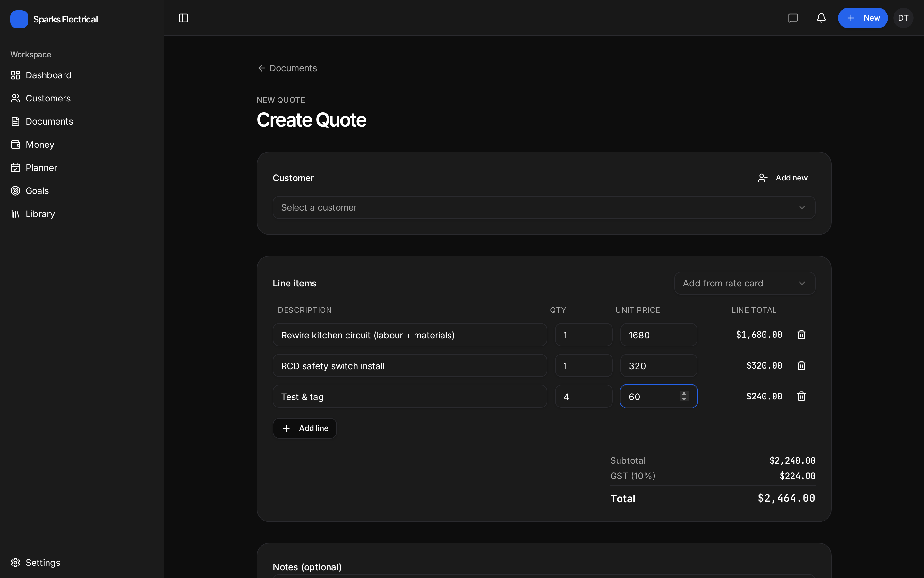Click the GST $224.00 value

(797, 476)
